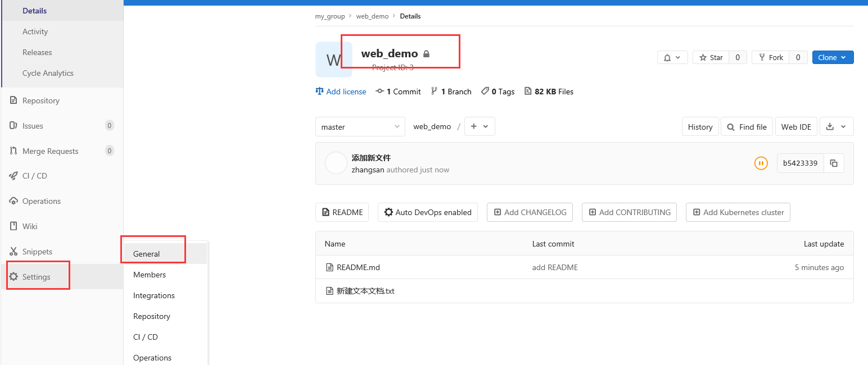The image size is (868, 365).
Task: Open Settings in the sidebar
Action: coord(62,277)
